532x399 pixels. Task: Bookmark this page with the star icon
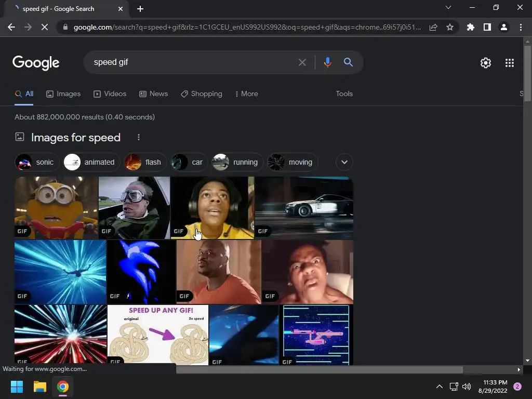pyautogui.click(x=450, y=27)
